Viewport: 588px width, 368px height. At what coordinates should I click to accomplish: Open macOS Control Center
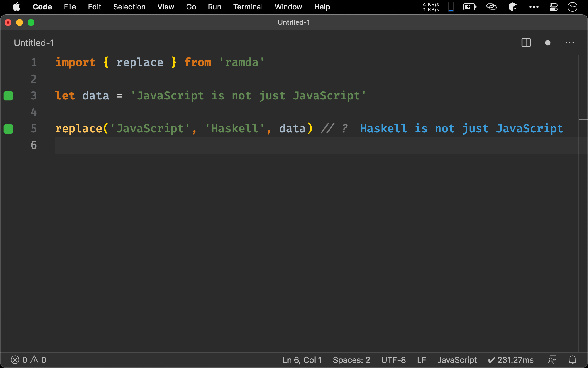click(x=553, y=7)
